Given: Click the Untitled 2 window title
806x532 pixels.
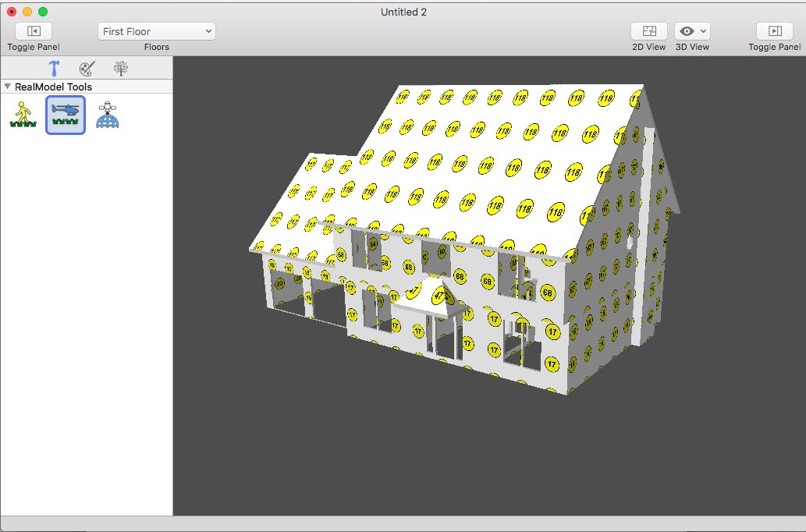Looking at the screenshot, I should point(403,12).
